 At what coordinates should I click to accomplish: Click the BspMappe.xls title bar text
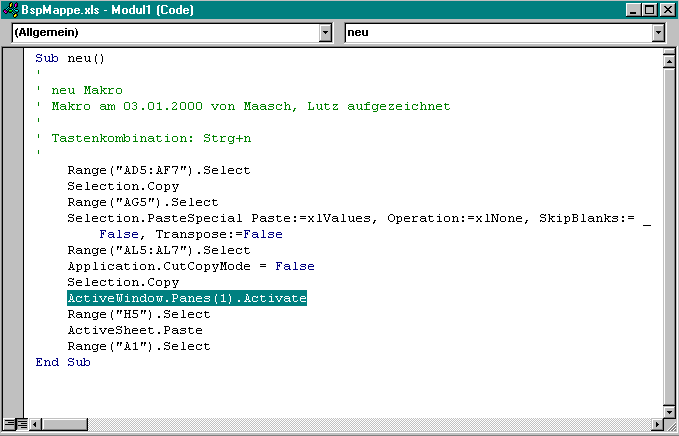pyautogui.click(x=107, y=10)
